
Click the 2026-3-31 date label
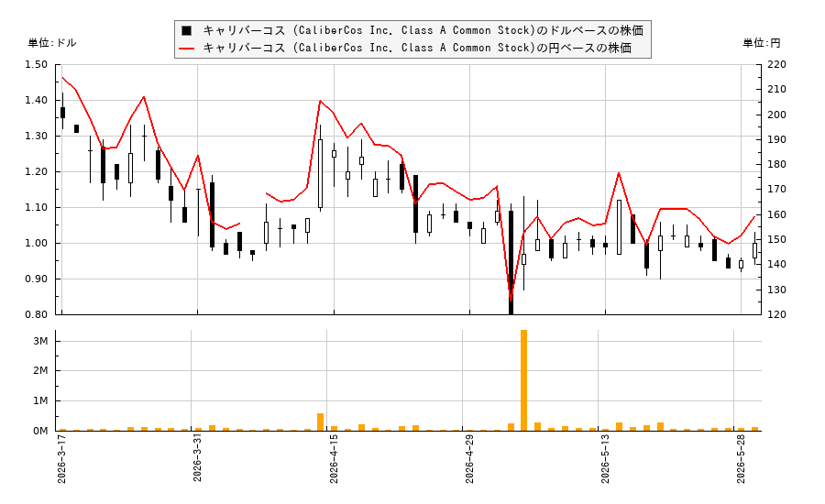pyautogui.click(x=197, y=459)
